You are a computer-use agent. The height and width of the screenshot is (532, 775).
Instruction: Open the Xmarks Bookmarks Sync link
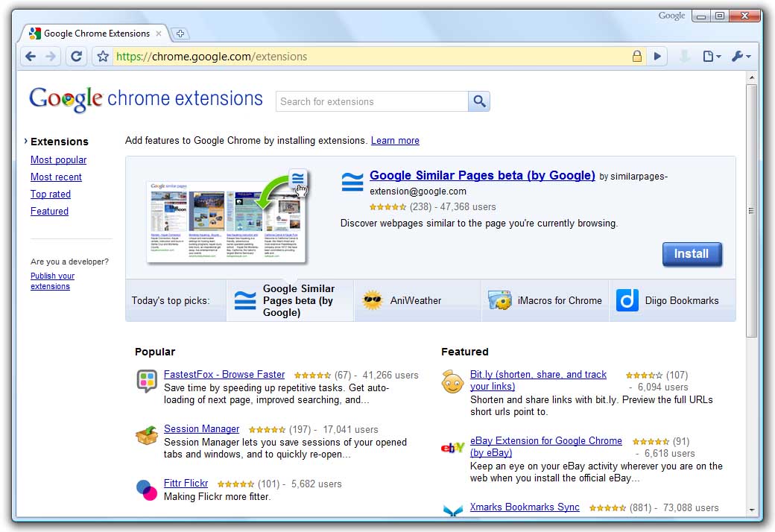[x=525, y=507]
